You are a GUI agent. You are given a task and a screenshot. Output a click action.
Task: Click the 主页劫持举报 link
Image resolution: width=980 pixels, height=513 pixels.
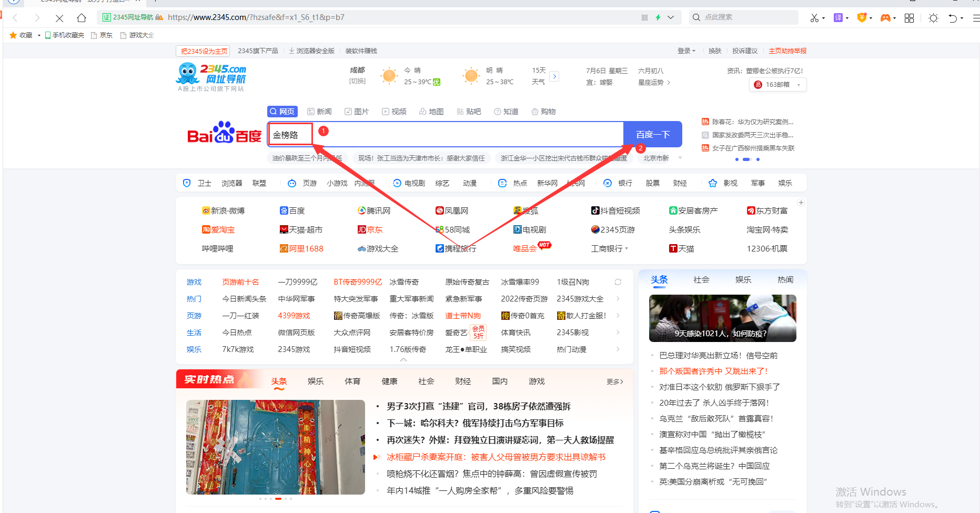click(787, 51)
